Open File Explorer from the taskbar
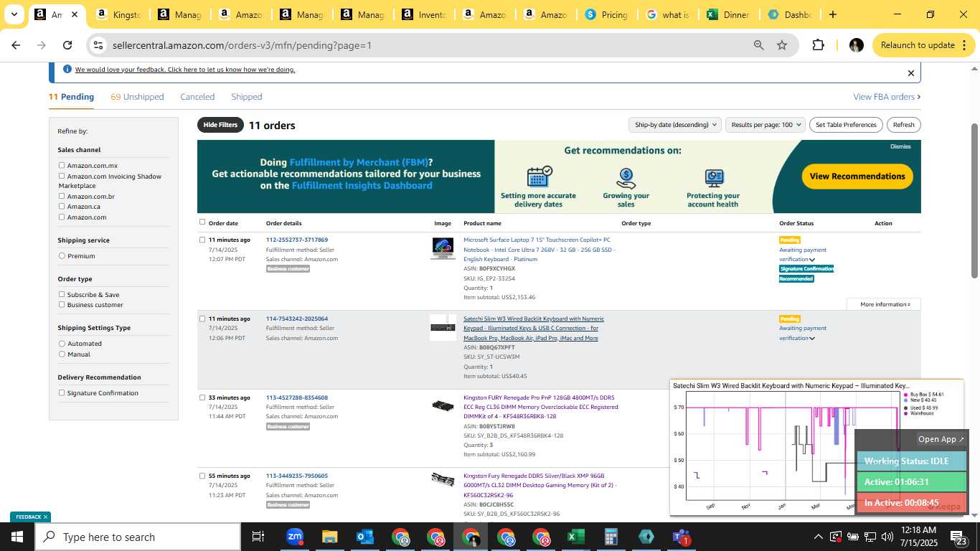This screenshot has width=980, height=551. click(329, 537)
